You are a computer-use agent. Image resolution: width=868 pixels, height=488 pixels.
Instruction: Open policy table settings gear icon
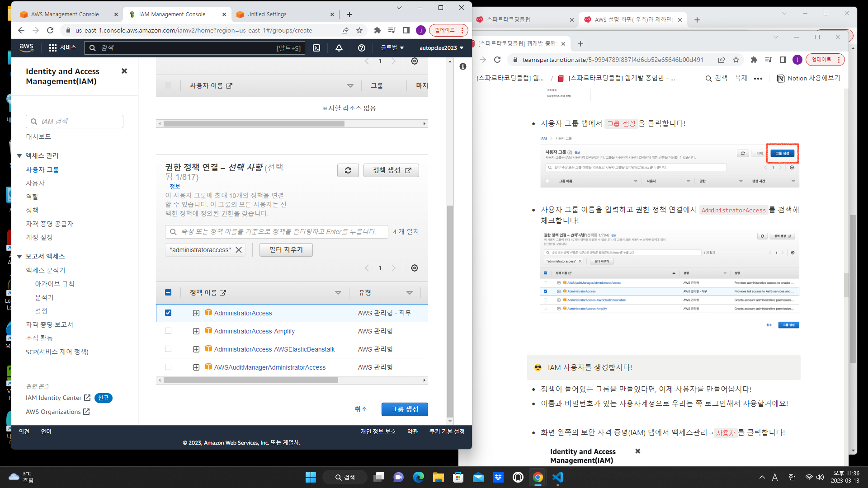pyautogui.click(x=415, y=268)
